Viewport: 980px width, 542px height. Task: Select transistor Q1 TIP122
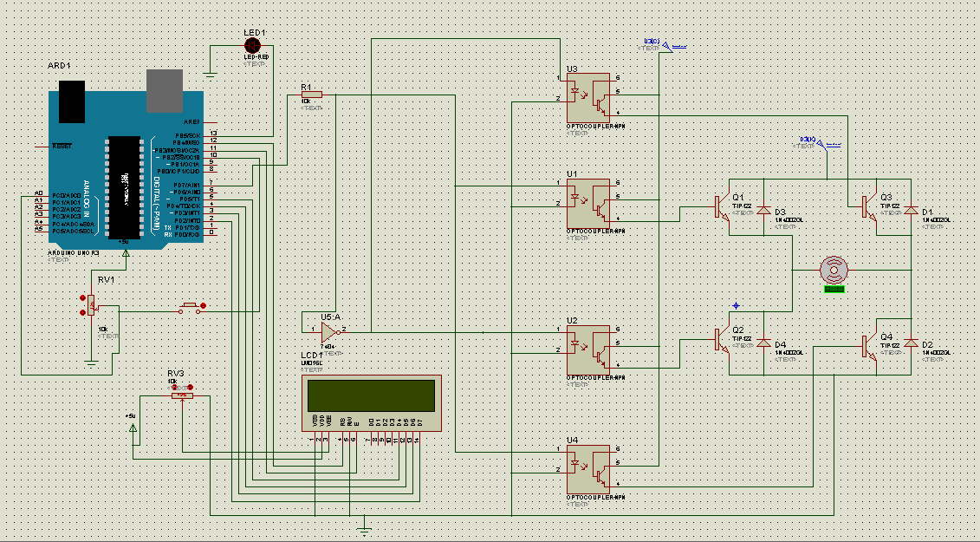[x=723, y=207]
